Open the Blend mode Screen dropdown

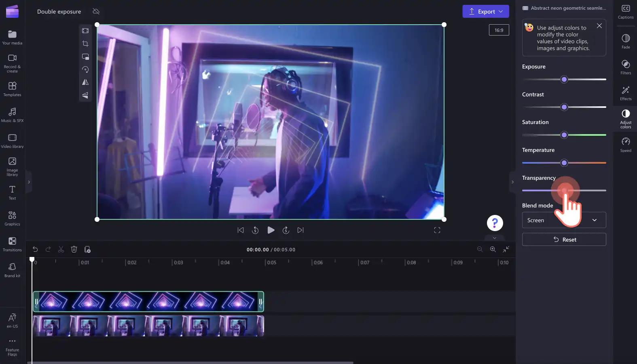(x=564, y=220)
